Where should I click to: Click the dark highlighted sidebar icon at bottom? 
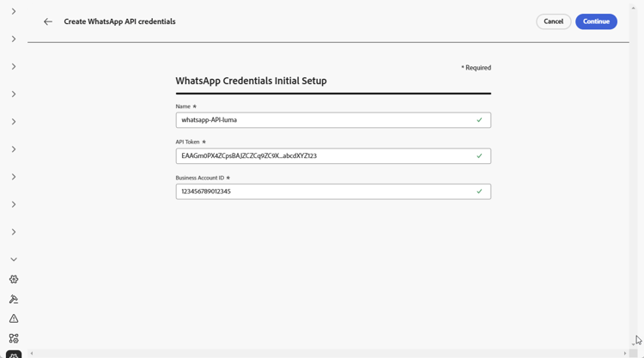[14, 355]
